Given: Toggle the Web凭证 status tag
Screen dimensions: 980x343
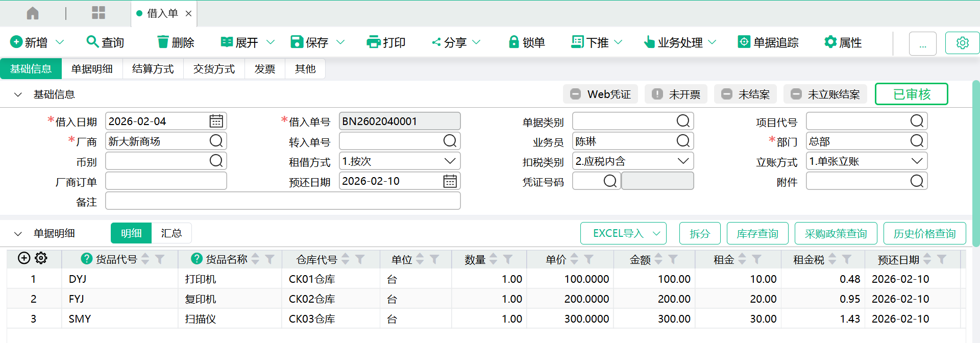Looking at the screenshot, I should pos(600,94).
